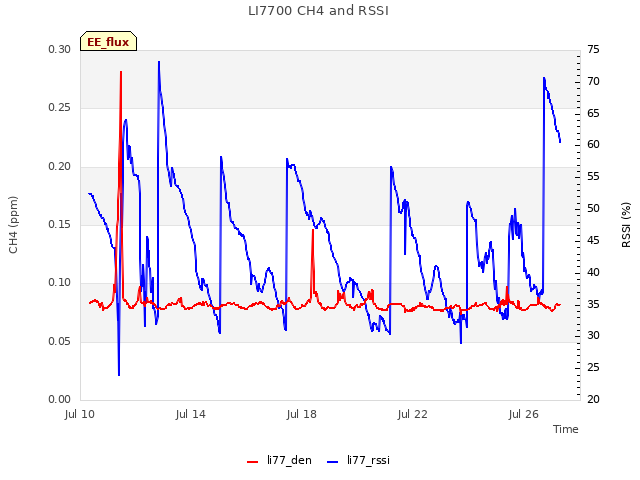640x480 pixels.
Task: Click the 0.10 left axis value
Action: click(60, 283)
